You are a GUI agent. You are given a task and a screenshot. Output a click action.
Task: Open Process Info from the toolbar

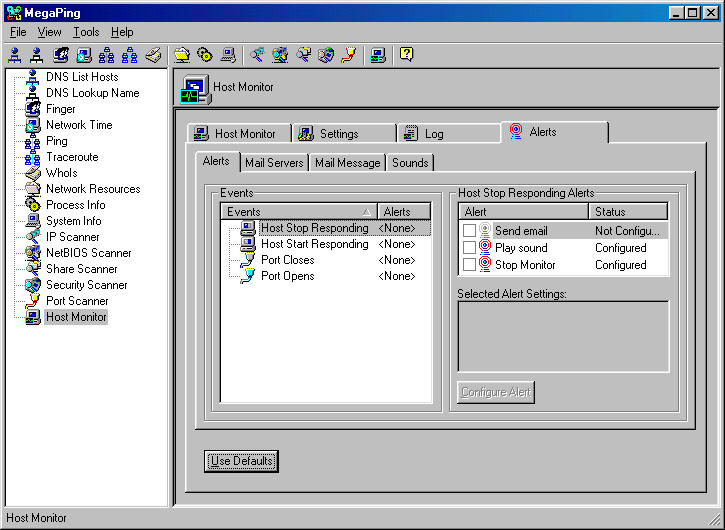click(205, 55)
